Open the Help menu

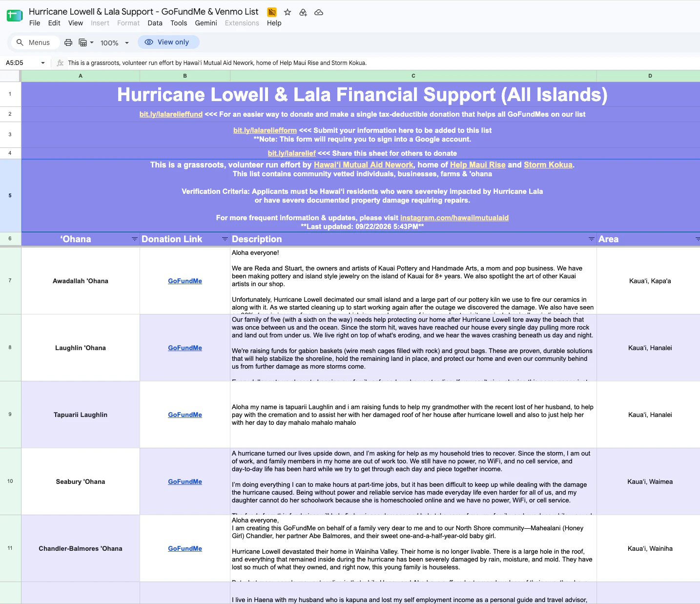point(274,23)
